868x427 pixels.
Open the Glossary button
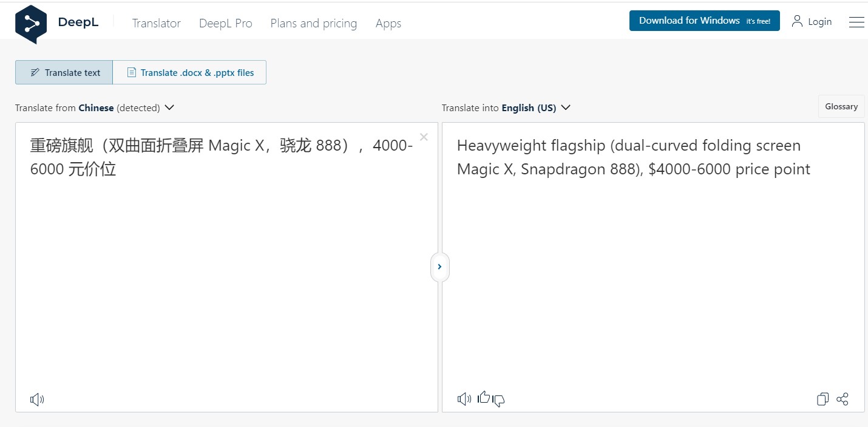tap(841, 106)
